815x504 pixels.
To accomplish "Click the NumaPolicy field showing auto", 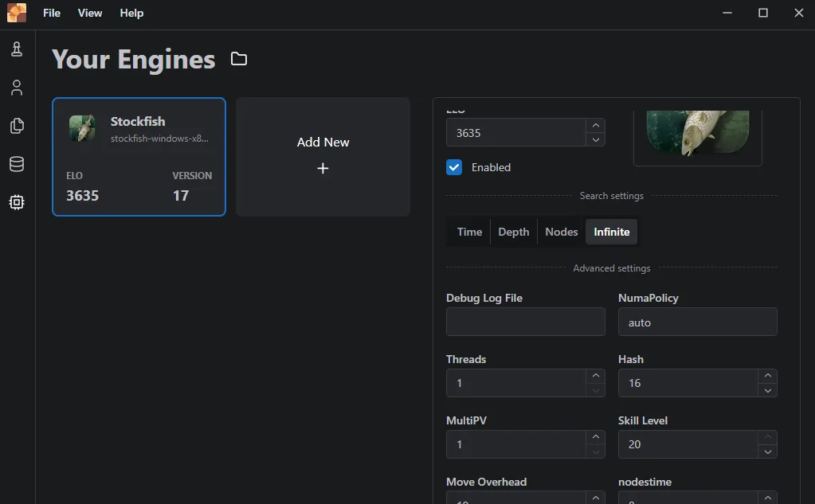I will pyautogui.click(x=698, y=322).
